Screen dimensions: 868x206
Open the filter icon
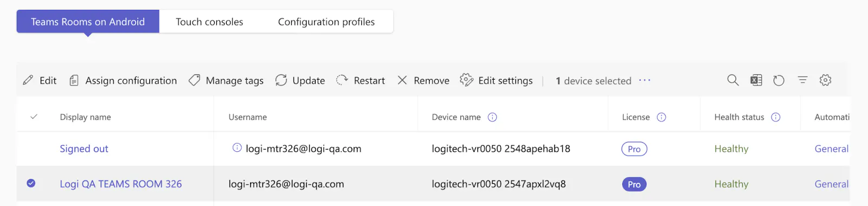pyautogui.click(x=802, y=80)
